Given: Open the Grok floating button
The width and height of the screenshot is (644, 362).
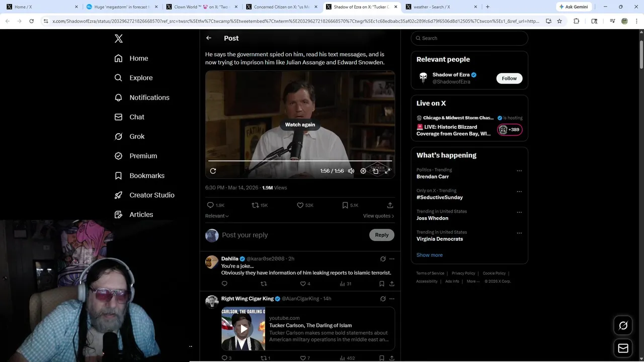Looking at the screenshot, I should tap(623, 326).
